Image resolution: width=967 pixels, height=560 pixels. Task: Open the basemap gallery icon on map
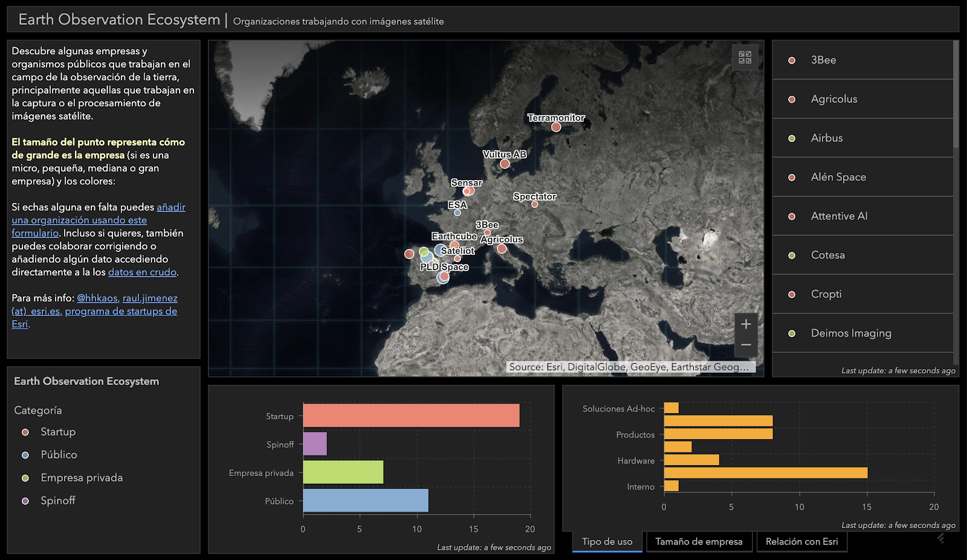745,57
